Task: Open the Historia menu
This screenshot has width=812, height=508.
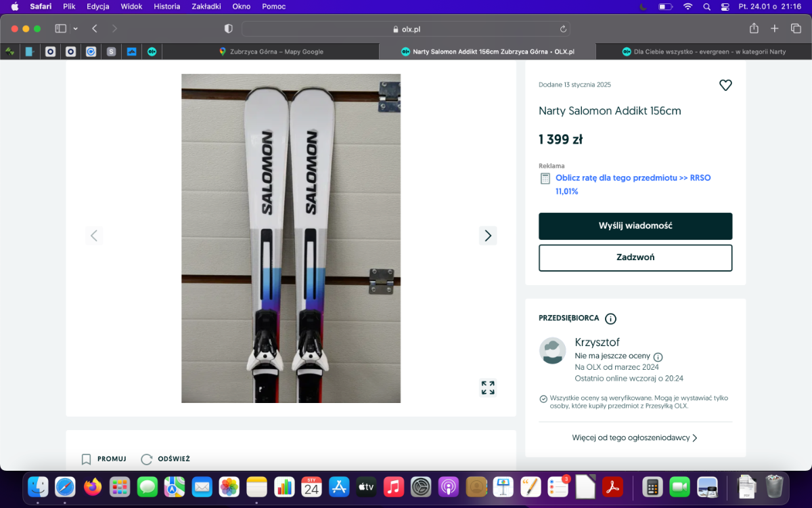Action: [x=167, y=7]
